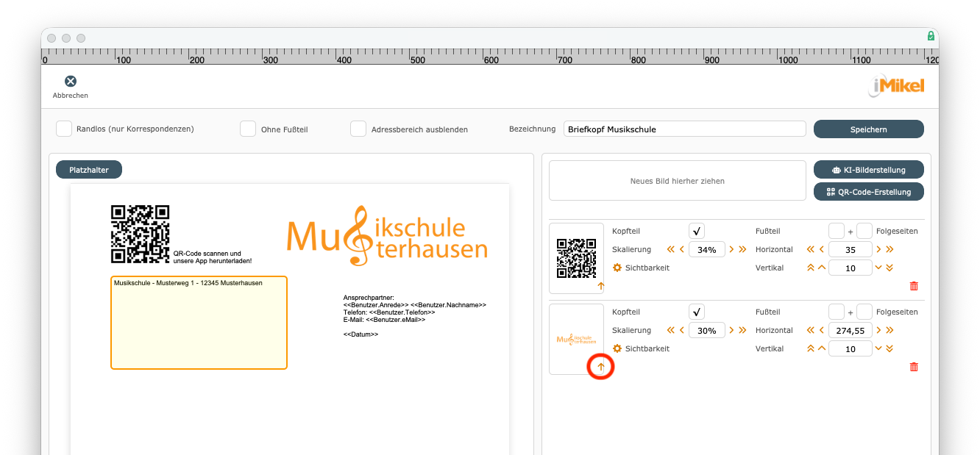
Task: Uncheck Kopfteil for the Musikschule logo
Action: 697,312
